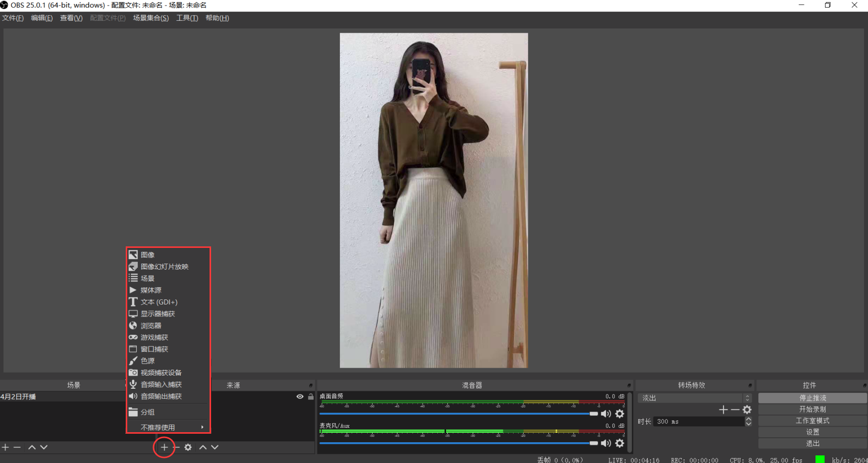
Task: Open the 场景集合(S) menu
Action: [x=150, y=18]
